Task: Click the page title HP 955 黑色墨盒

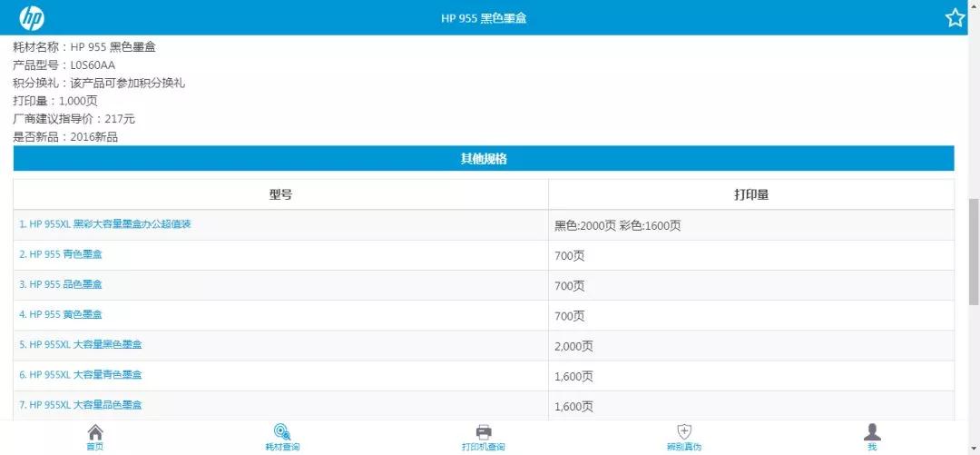Action: pos(484,18)
